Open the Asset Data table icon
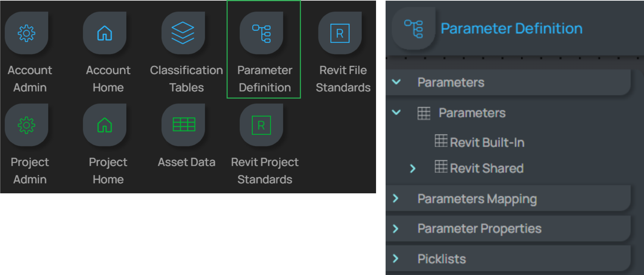The height and width of the screenshot is (275, 644). click(184, 125)
